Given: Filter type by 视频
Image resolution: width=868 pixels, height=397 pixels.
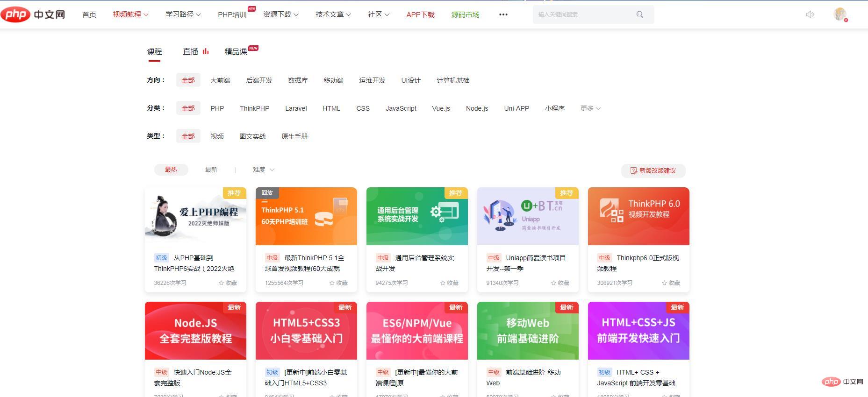Looking at the screenshot, I should [217, 136].
